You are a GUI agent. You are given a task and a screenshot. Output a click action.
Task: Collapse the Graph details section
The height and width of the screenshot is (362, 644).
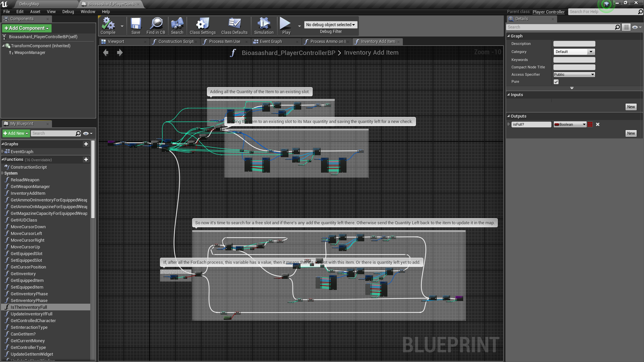(x=508, y=36)
